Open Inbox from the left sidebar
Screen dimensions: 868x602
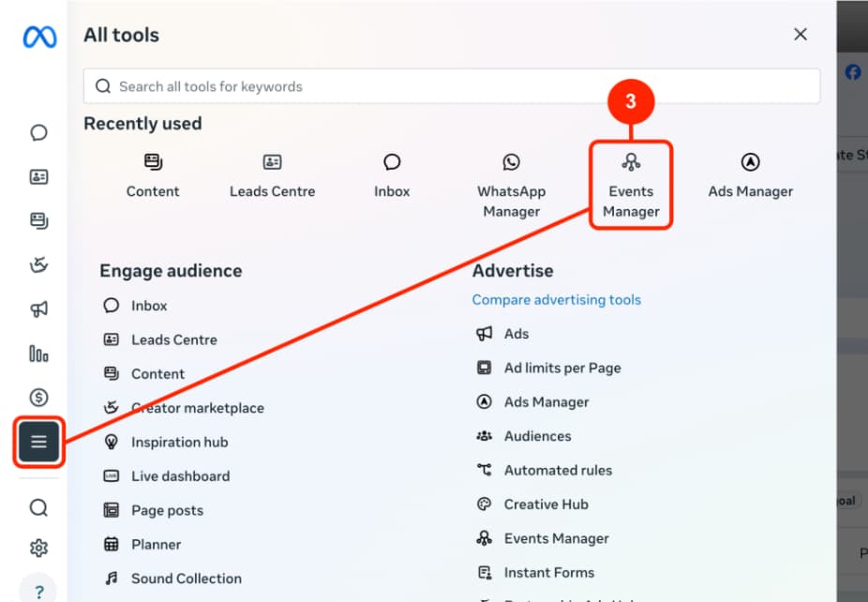tap(38, 132)
